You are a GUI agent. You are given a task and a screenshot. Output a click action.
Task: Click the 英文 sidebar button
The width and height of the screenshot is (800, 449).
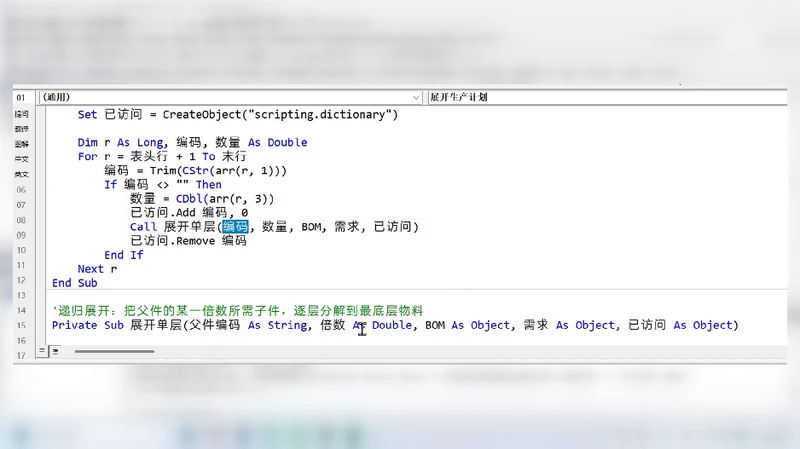point(21,174)
